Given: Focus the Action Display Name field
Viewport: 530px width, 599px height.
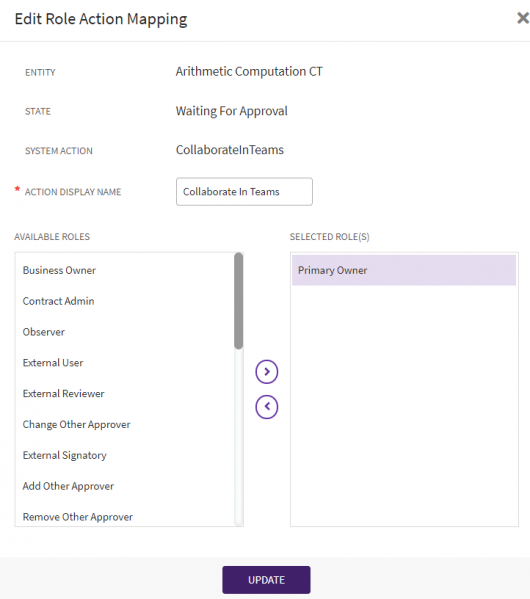Looking at the screenshot, I should click(x=244, y=191).
